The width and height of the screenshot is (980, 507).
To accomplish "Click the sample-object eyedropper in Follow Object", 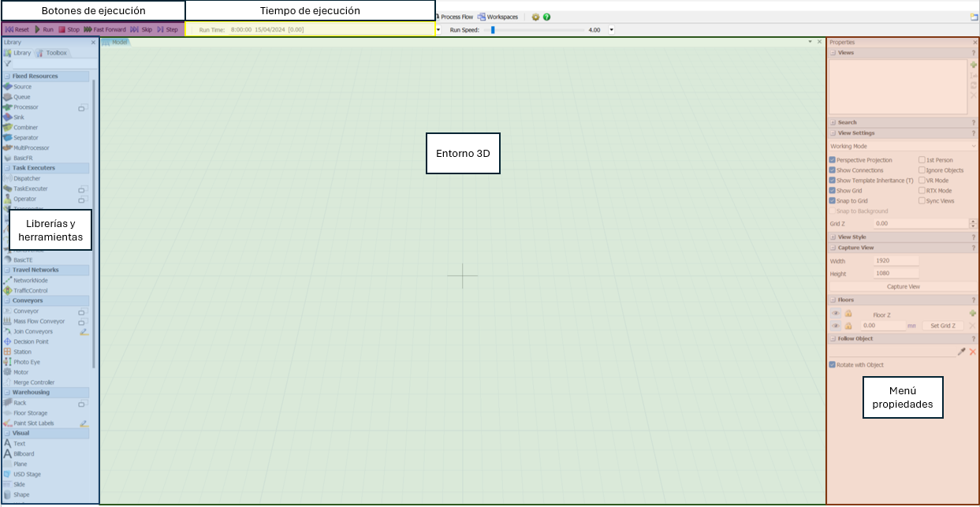I will pyautogui.click(x=961, y=352).
